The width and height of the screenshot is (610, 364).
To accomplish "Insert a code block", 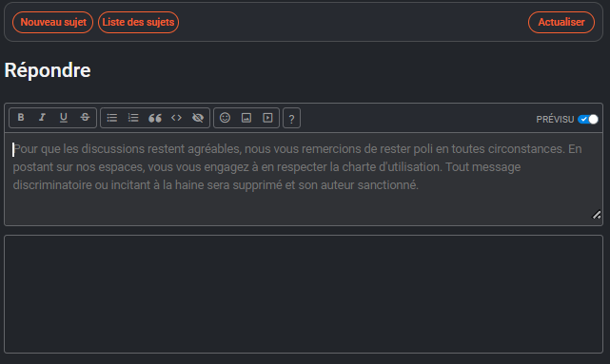I will pos(176,118).
